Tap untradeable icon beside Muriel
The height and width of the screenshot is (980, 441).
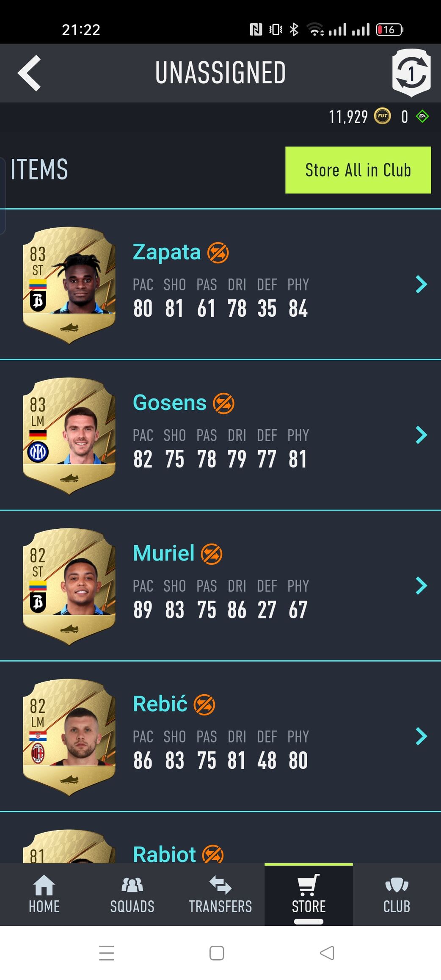212,554
